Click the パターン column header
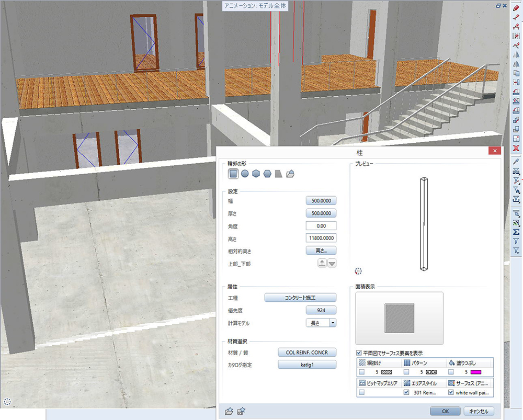 (424, 362)
